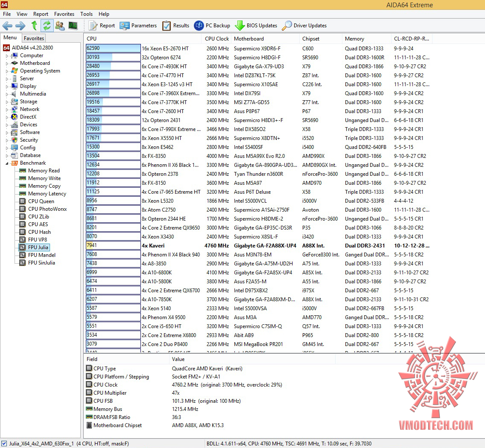Switch to the Menu tab
The image size is (485, 448).
tap(10, 38)
